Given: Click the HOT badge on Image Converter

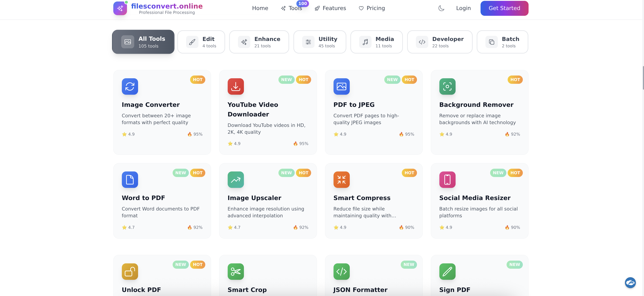Looking at the screenshot, I should [198, 79].
